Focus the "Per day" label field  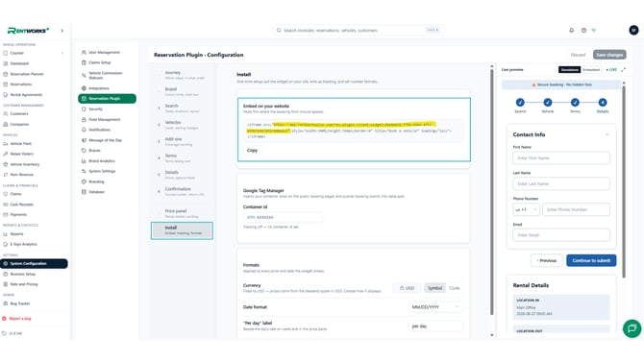tap(435, 326)
